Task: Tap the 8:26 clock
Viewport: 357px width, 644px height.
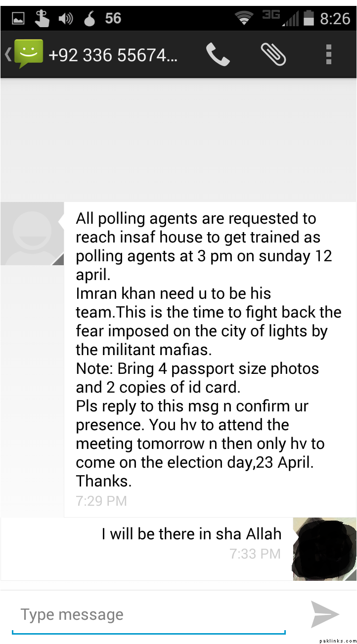Action: tap(335, 19)
